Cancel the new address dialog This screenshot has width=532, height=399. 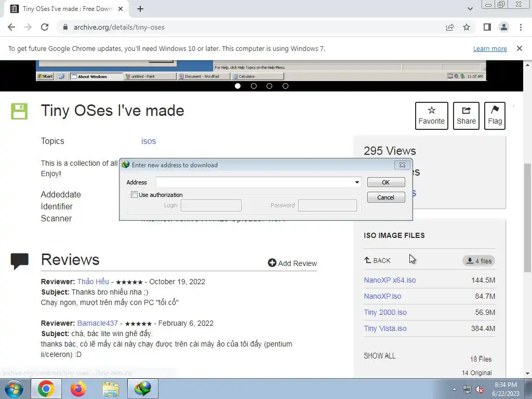coord(386,197)
